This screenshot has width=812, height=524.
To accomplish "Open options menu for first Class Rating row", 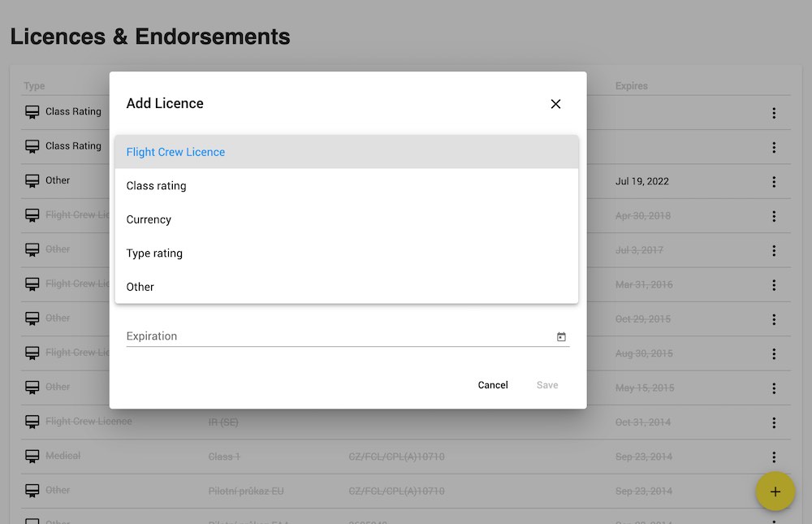I will coord(774,113).
